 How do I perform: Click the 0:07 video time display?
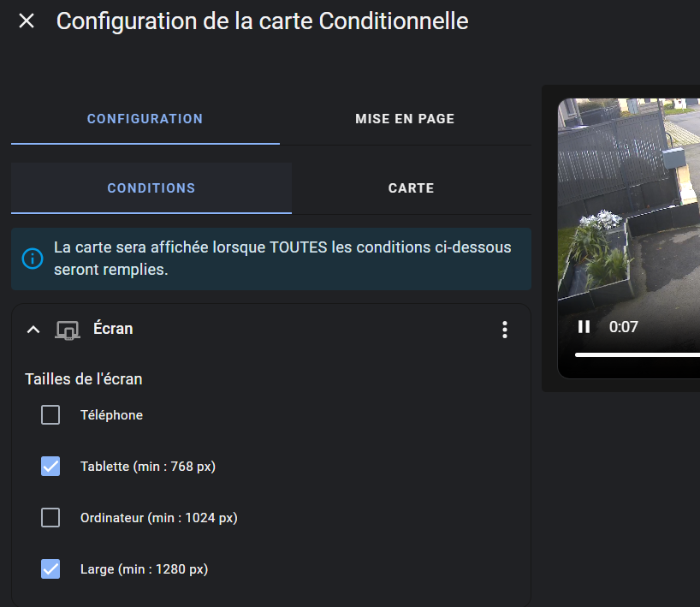(x=623, y=327)
